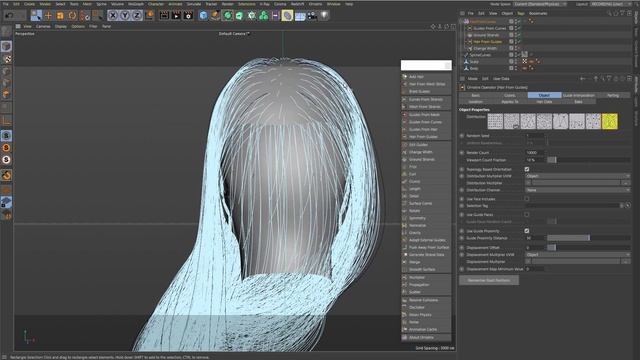Screen dimensions: 640x360
Task: Open Tags menu in Object Manager
Action: point(521,13)
